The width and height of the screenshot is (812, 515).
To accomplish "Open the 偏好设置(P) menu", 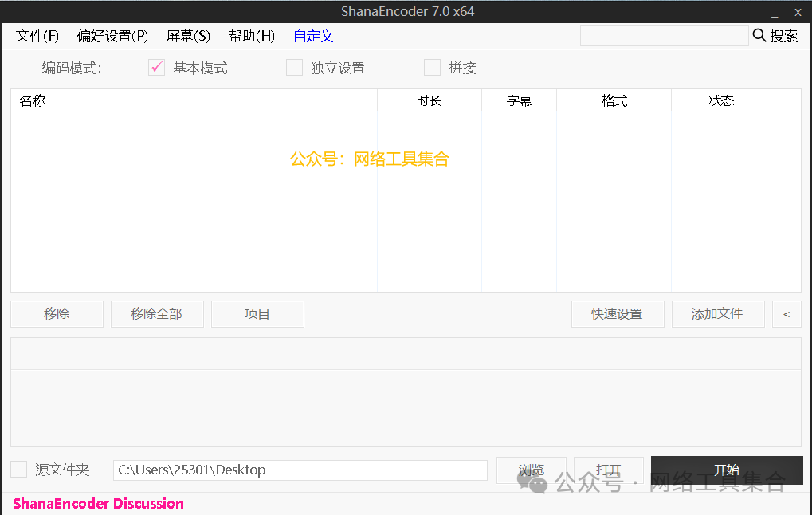I will [x=112, y=36].
